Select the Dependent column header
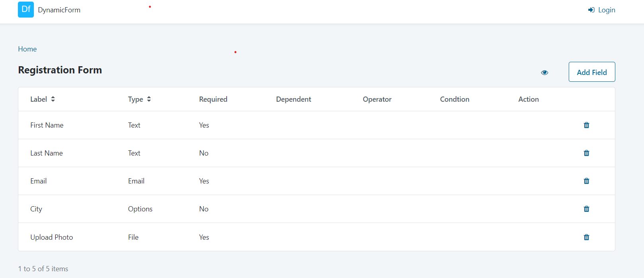 [x=294, y=99]
